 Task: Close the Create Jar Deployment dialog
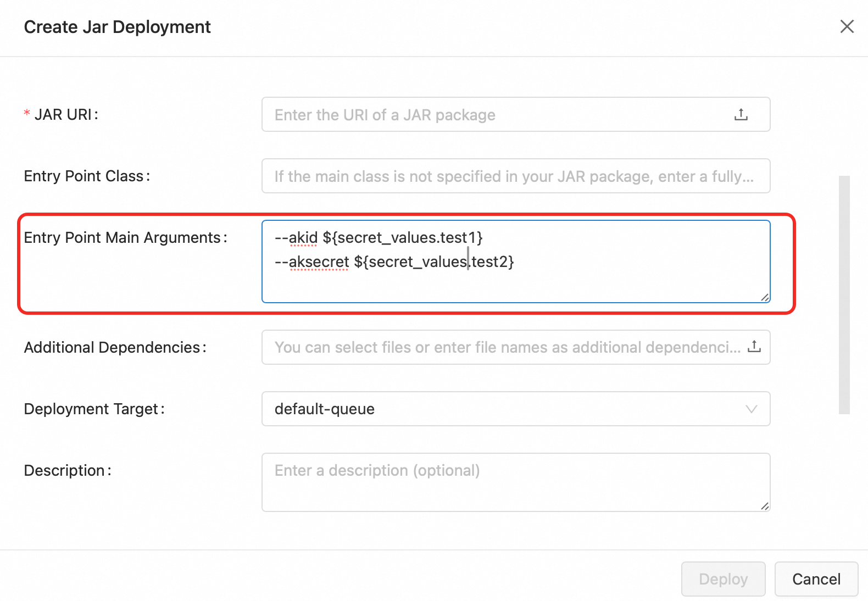coord(847,26)
